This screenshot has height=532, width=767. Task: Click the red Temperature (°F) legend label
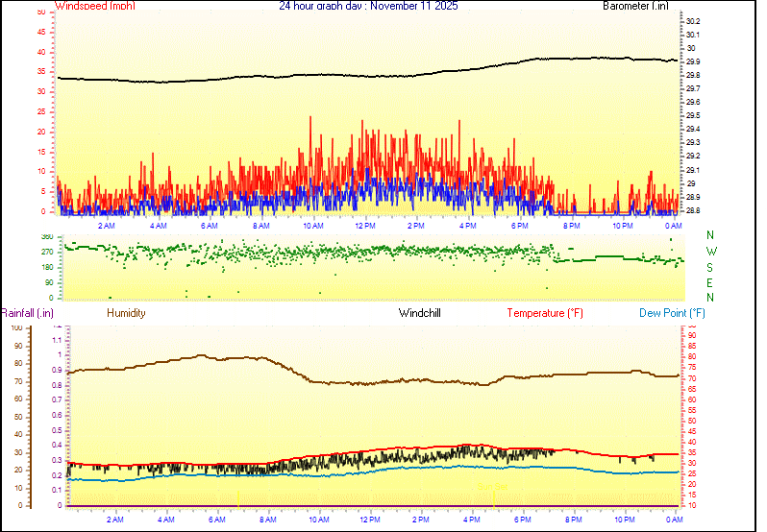tap(545, 313)
